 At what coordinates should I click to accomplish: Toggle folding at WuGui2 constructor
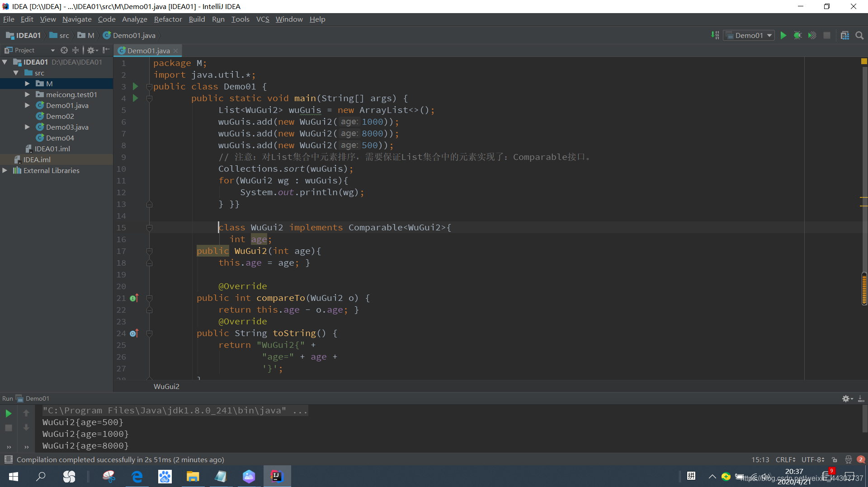[149, 251]
